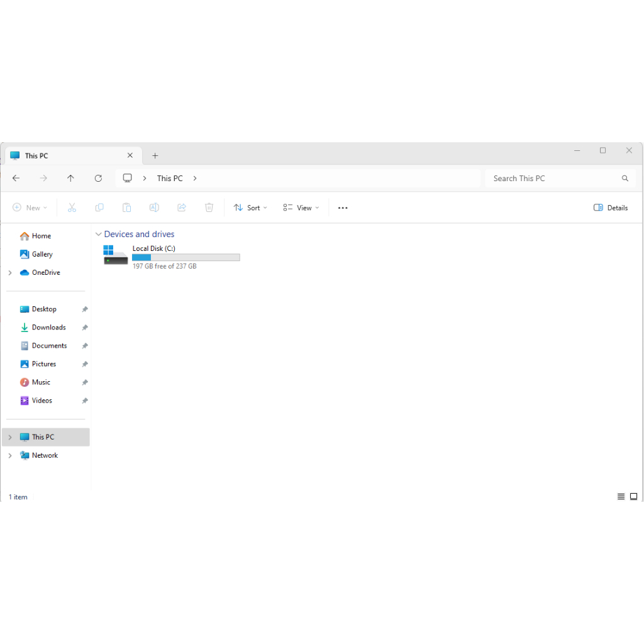This screenshot has height=644, width=644.
Task: Go up one folder level
Action: click(70, 179)
